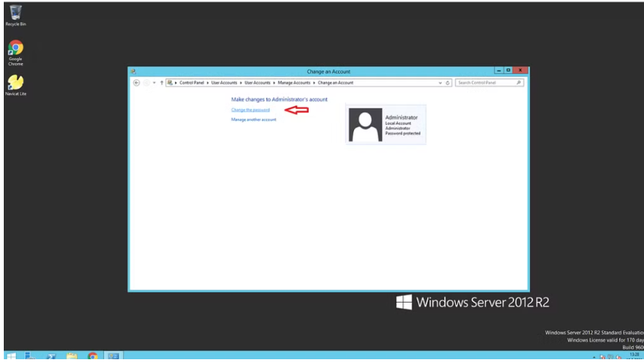
Task: Click the taskbar clock
Action: pos(633,355)
